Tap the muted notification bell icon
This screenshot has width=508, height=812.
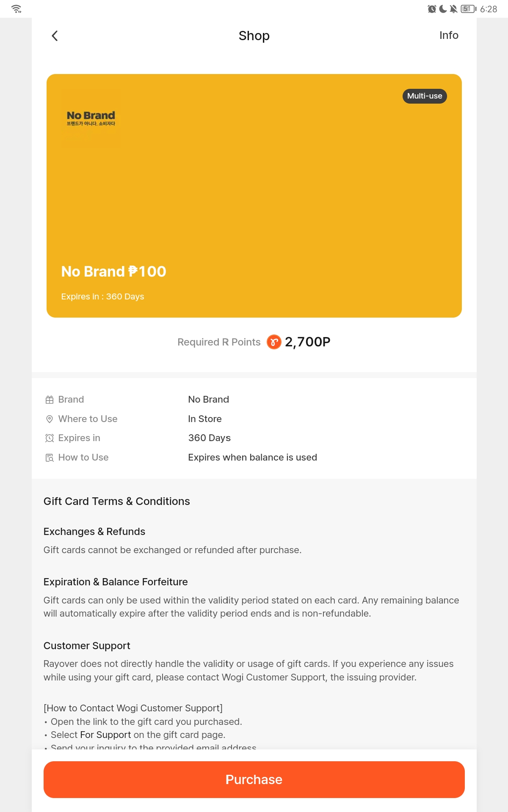point(453,9)
